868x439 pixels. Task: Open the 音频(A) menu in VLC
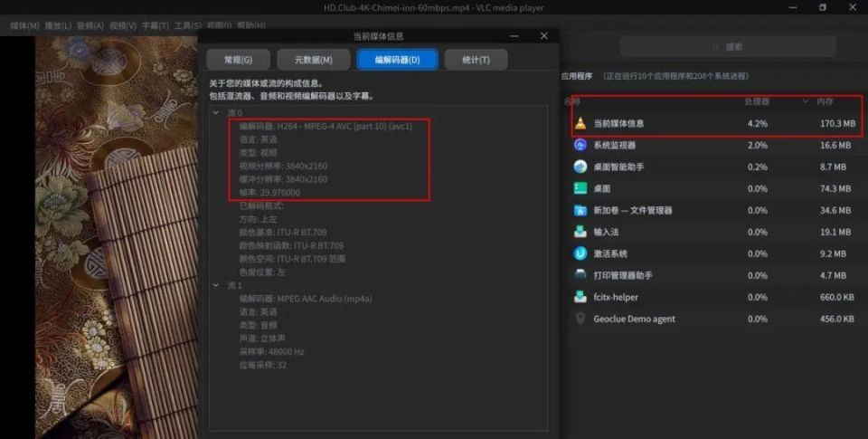[90, 26]
